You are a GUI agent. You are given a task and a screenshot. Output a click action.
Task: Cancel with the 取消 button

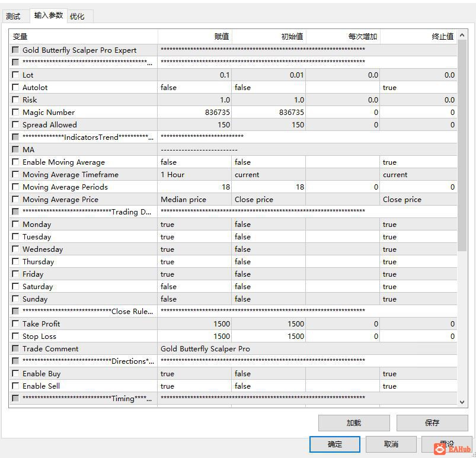click(x=391, y=444)
